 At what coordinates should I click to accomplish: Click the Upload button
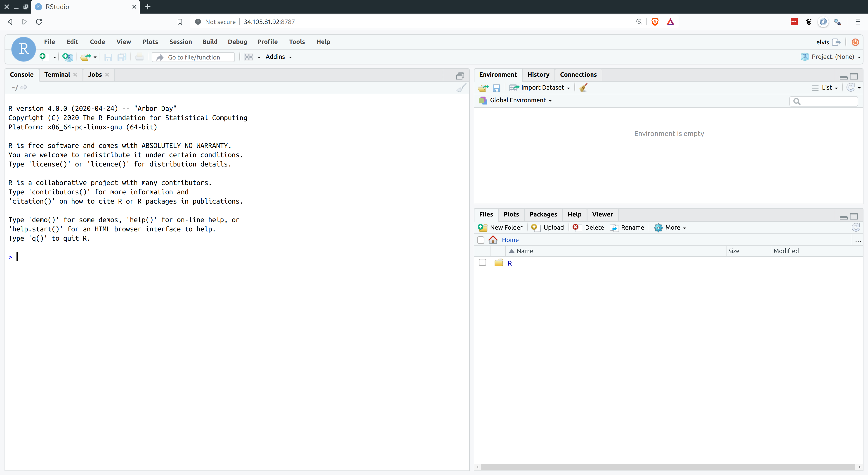tap(547, 228)
